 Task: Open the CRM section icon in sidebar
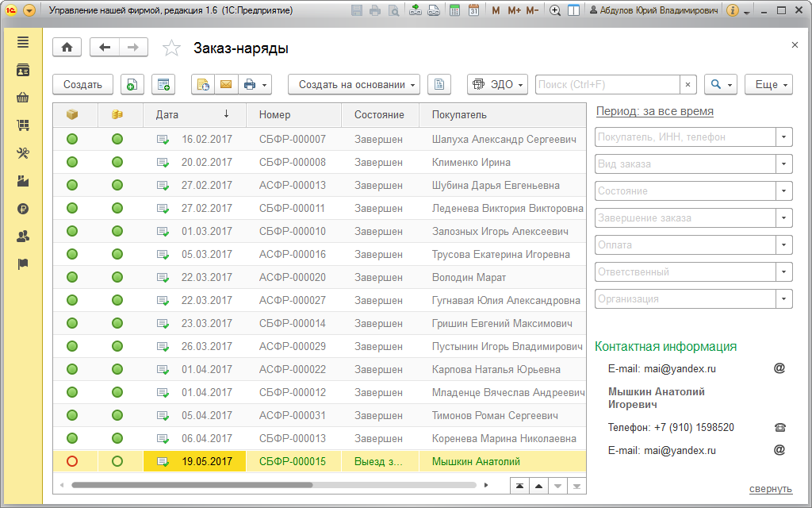tap(23, 70)
